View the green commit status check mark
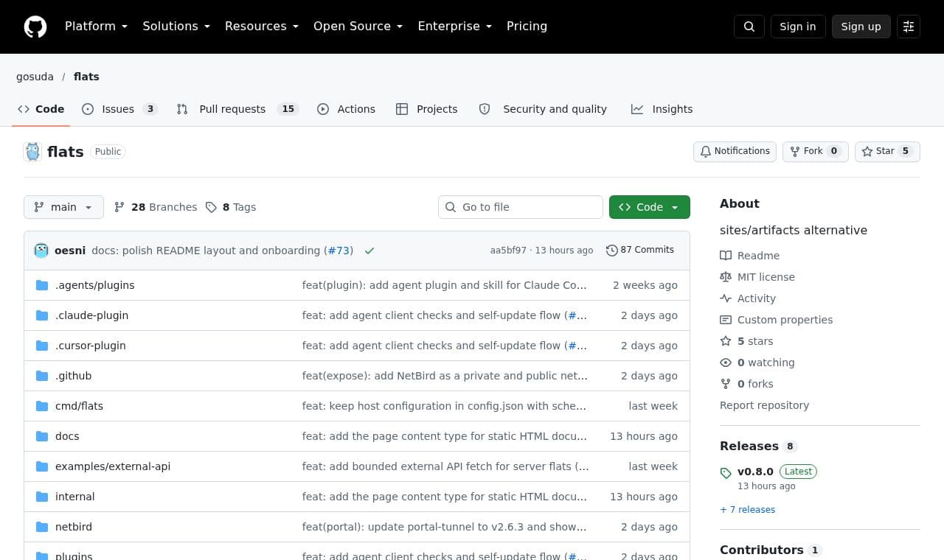Viewport: 944px width, 560px height. point(369,251)
